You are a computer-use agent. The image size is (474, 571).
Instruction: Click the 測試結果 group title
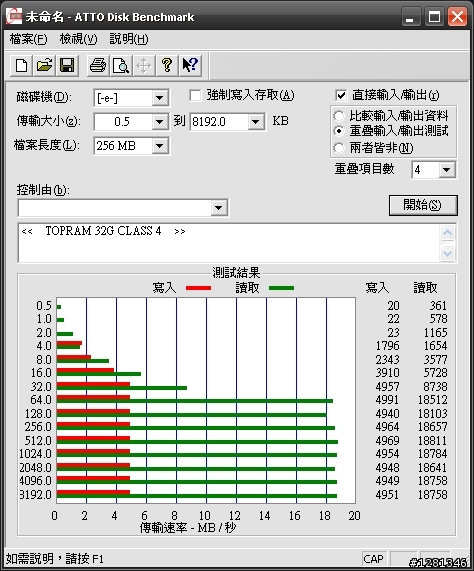pyautogui.click(x=236, y=273)
